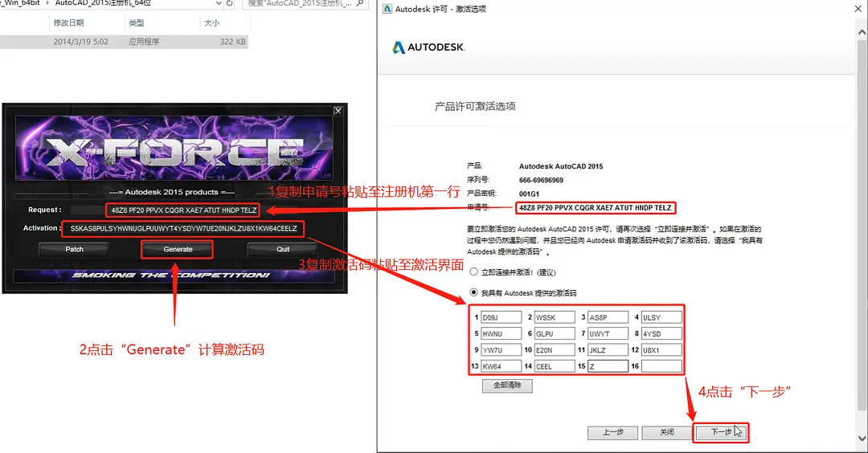Close the Autodesk 许可 window

(x=858, y=9)
